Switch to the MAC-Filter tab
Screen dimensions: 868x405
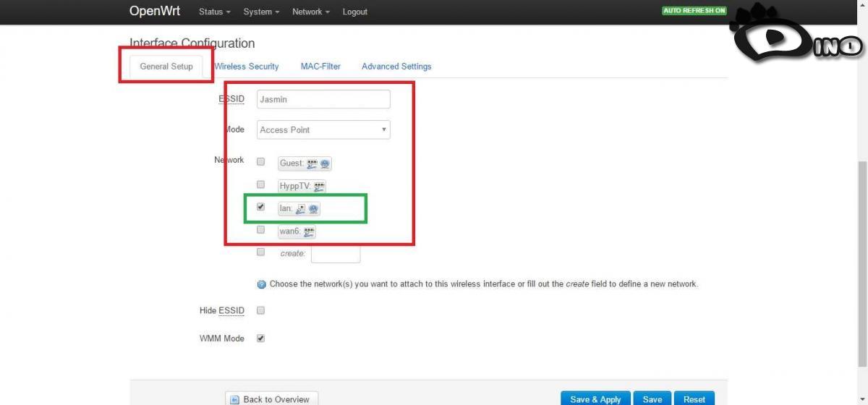pos(320,66)
